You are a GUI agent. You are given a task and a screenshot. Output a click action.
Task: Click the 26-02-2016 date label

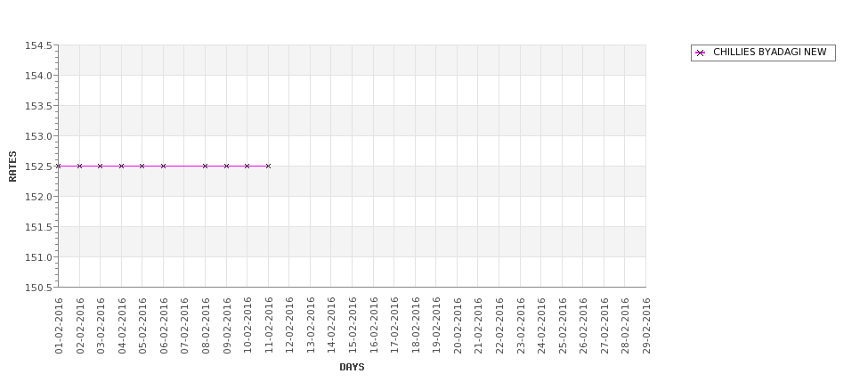pos(583,326)
